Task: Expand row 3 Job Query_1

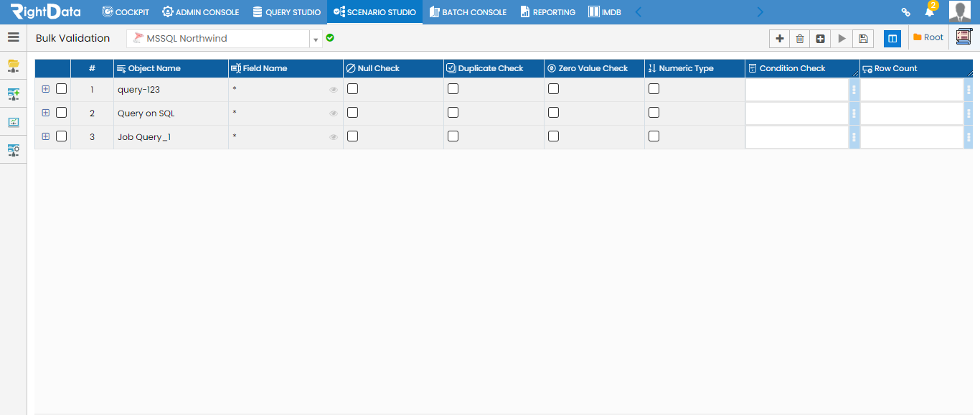Action: click(x=46, y=136)
